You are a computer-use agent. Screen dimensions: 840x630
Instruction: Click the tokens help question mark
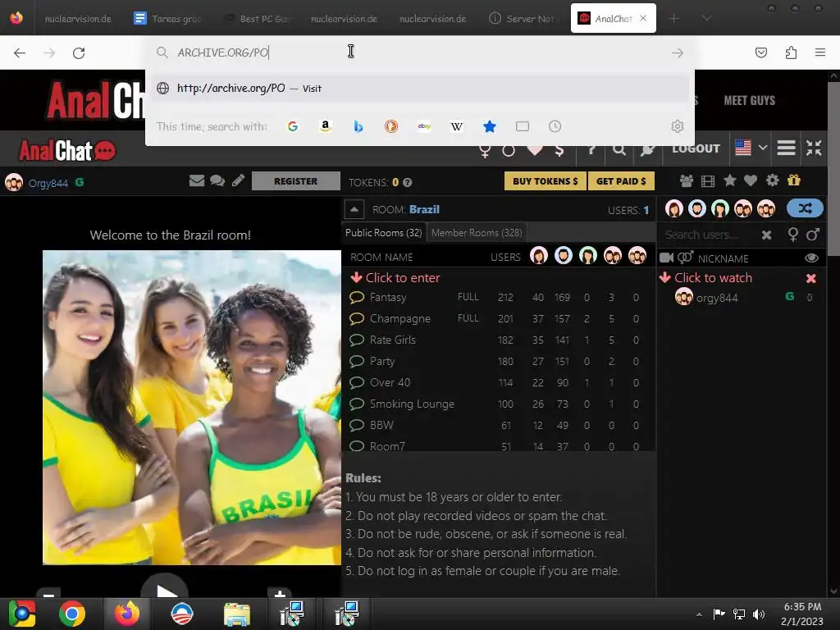pyautogui.click(x=407, y=183)
